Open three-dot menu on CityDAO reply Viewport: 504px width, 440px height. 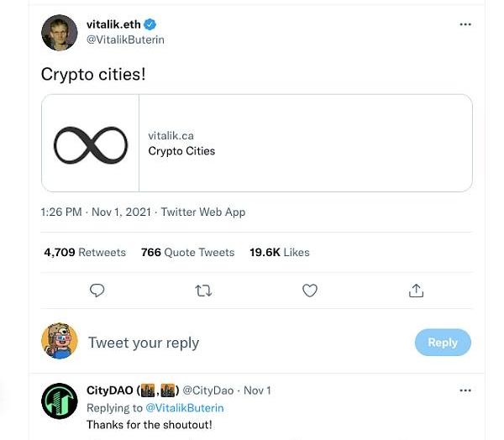click(x=465, y=390)
